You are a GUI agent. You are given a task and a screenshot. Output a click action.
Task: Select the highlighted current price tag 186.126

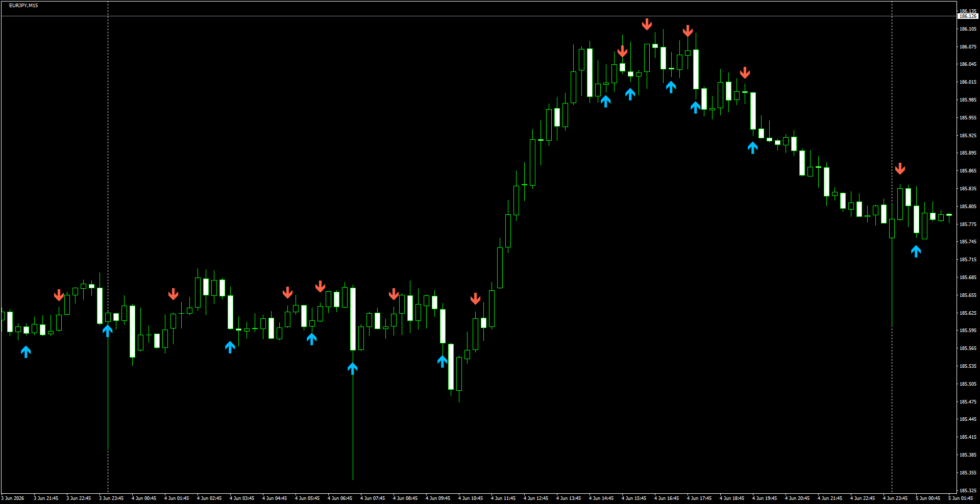(968, 16)
